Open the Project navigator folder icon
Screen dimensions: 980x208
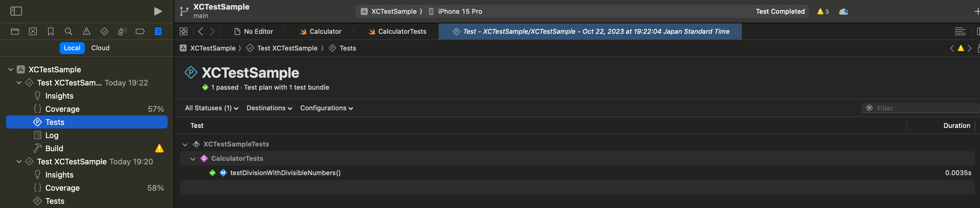point(15,31)
